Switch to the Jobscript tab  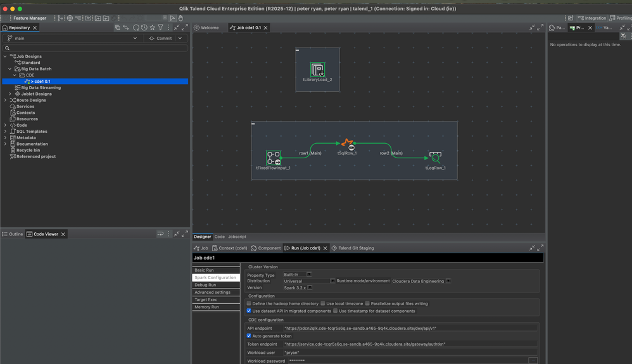click(237, 237)
